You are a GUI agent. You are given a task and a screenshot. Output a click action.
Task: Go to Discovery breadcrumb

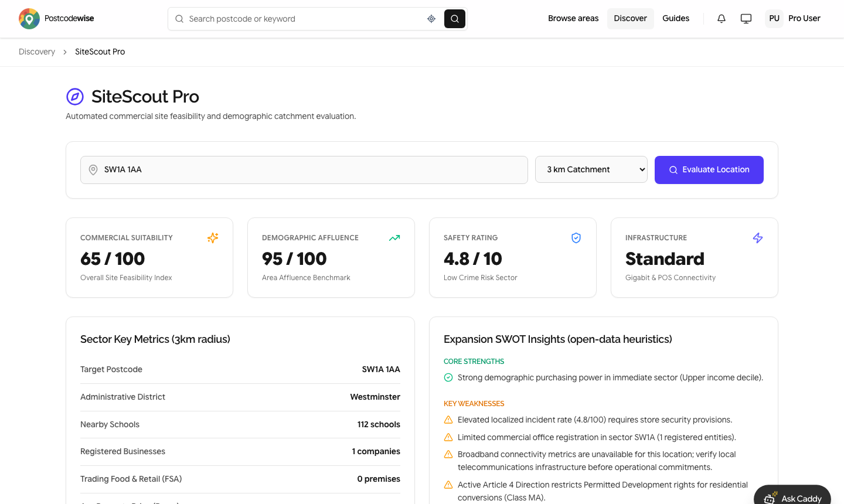[37, 52]
